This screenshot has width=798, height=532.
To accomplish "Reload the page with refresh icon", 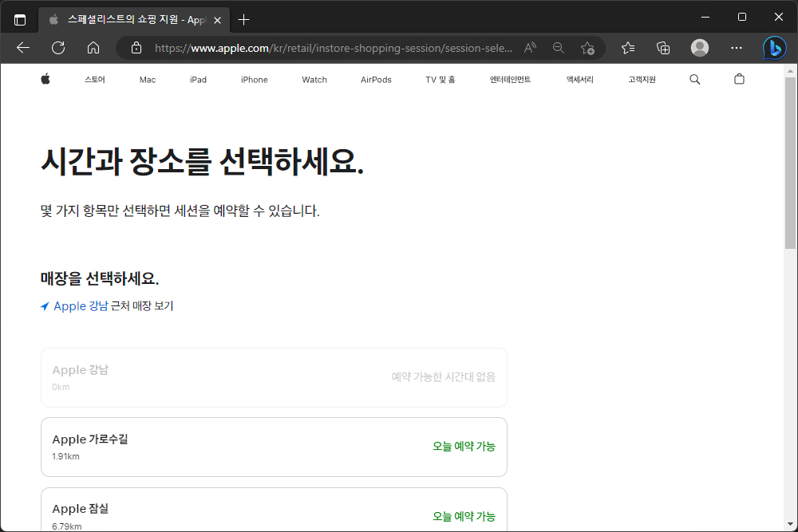I will tap(58, 48).
